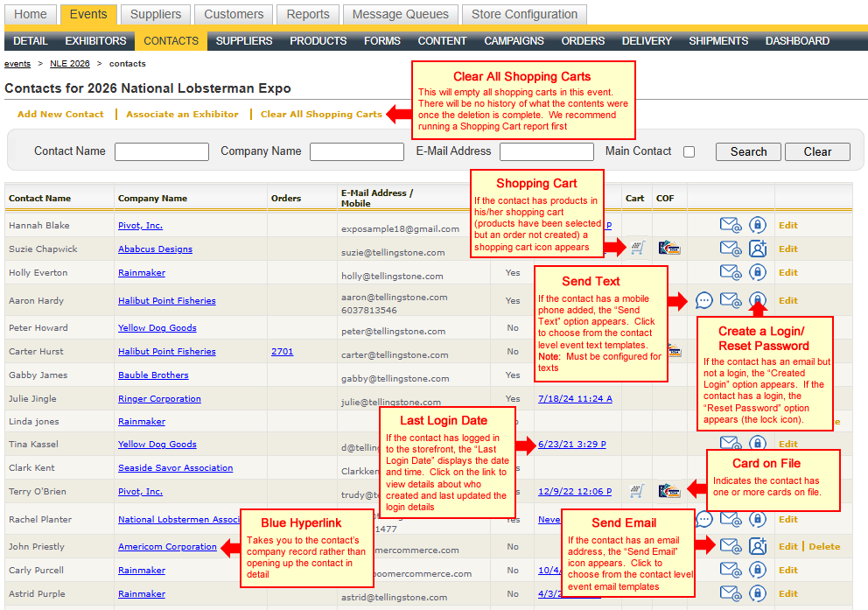868x610 pixels.
Task: Open the EXHIBITORS submenu tab
Action: tap(95, 41)
